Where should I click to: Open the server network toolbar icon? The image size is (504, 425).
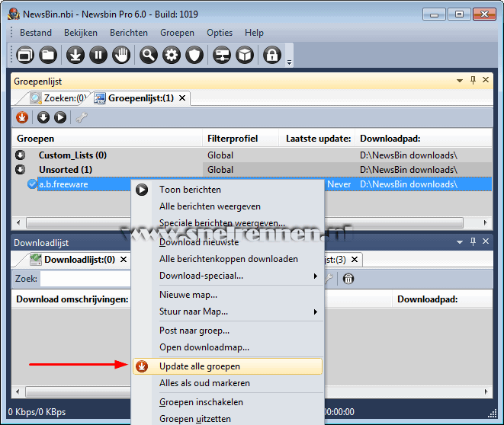pyautogui.click(x=222, y=55)
